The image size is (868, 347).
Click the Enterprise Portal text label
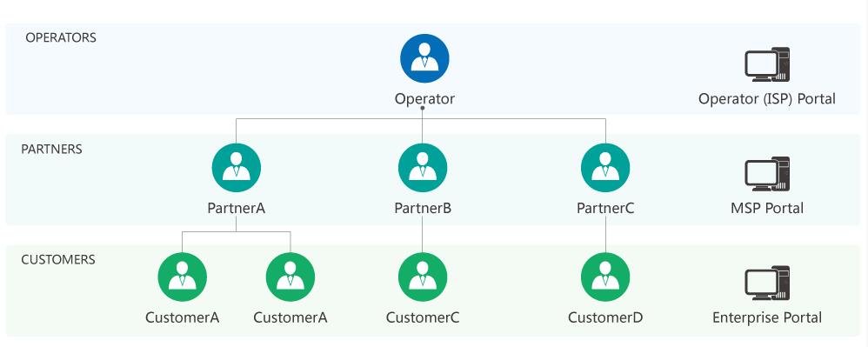tap(767, 317)
